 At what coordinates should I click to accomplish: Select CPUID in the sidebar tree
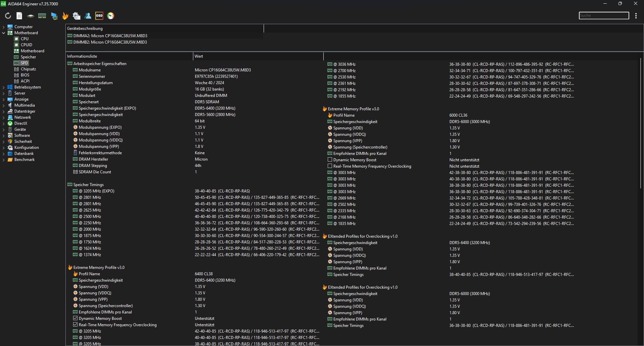click(26, 45)
